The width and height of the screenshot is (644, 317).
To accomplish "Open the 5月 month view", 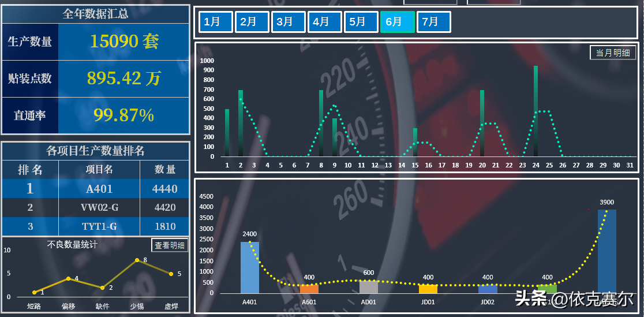I will coord(361,22).
